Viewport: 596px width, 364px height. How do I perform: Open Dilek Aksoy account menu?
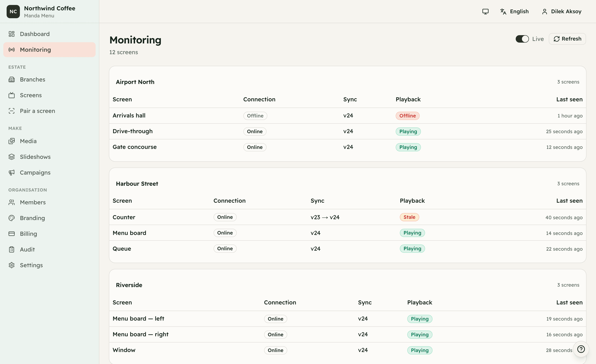pos(562,11)
